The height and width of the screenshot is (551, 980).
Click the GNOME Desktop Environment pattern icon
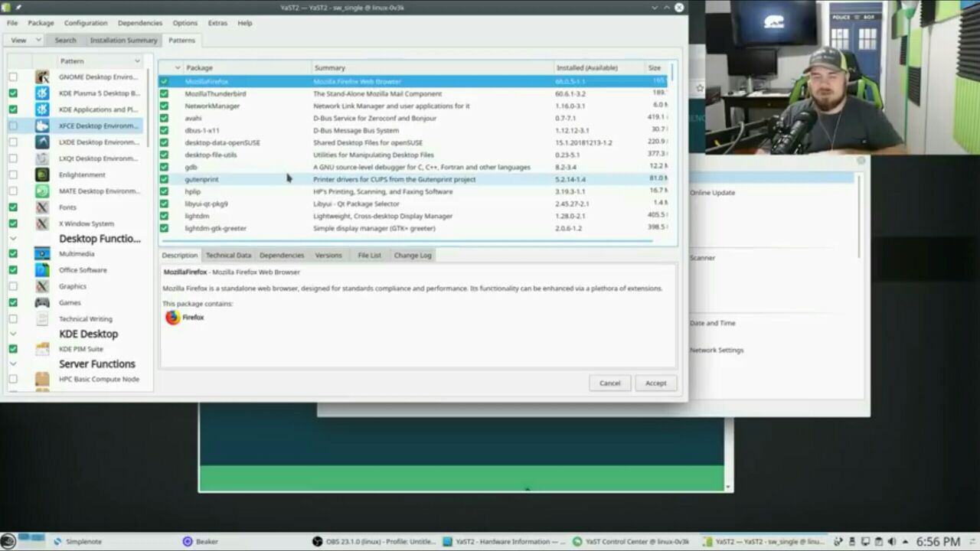[43, 77]
